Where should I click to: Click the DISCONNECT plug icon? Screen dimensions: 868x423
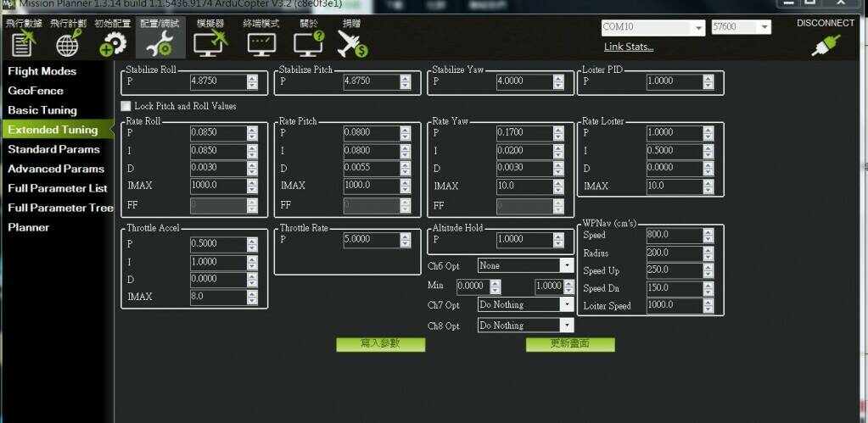[x=825, y=44]
